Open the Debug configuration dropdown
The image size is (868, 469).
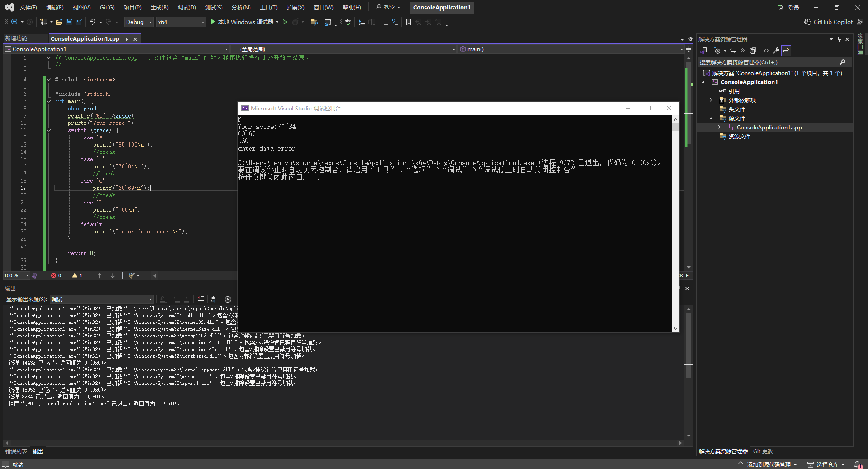(x=139, y=22)
